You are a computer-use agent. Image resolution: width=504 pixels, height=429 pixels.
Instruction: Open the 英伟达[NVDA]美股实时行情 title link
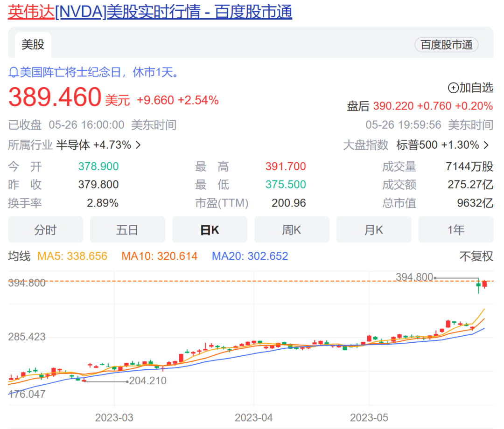pyautogui.click(x=150, y=12)
